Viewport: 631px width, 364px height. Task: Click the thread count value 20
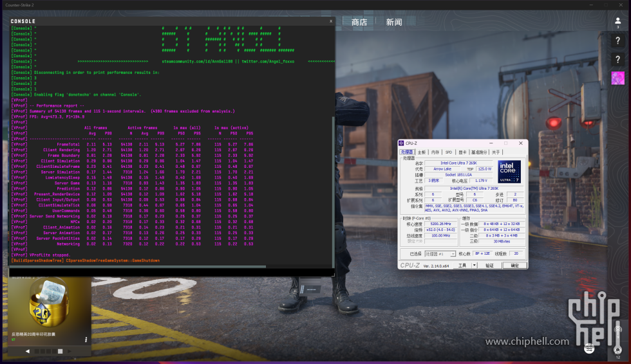(x=516, y=253)
